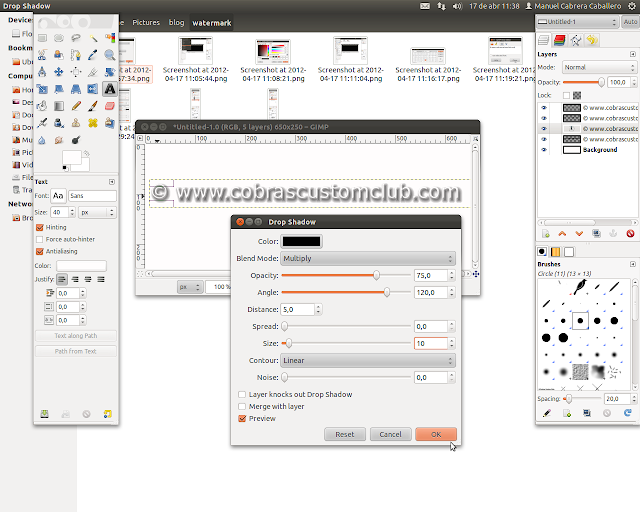Open the Undo History dock tab
Image resolution: width=640 pixels, height=512 pixels.
click(592, 40)
